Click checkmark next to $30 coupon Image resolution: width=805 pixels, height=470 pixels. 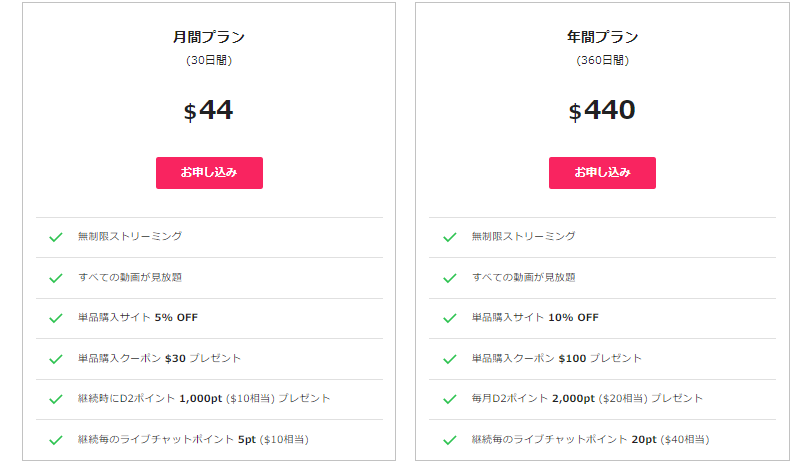56,358
